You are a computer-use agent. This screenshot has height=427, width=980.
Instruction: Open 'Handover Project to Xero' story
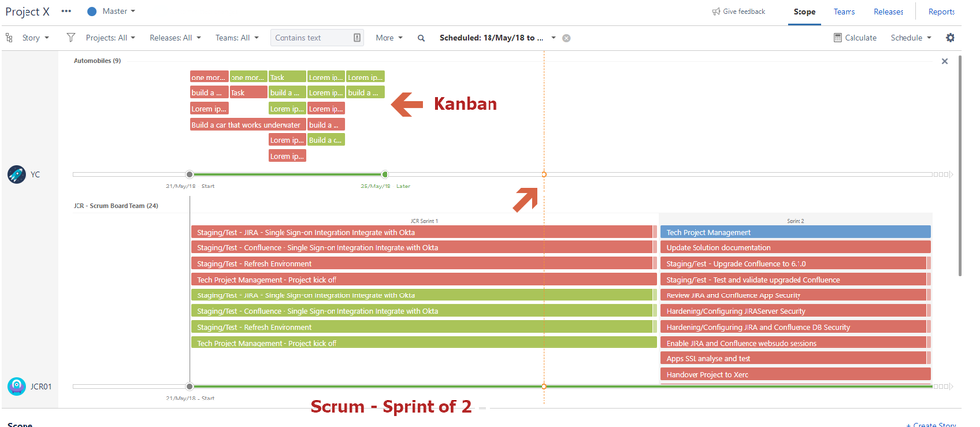point(796,375)
